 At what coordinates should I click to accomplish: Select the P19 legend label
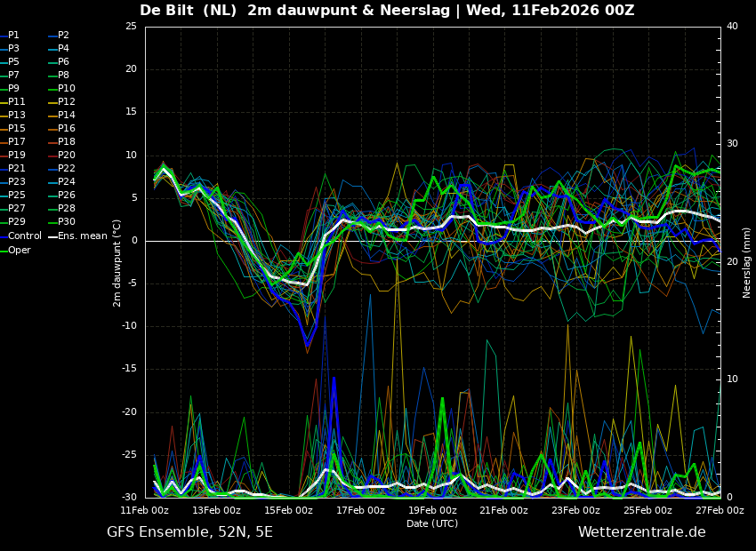(16, 156)
